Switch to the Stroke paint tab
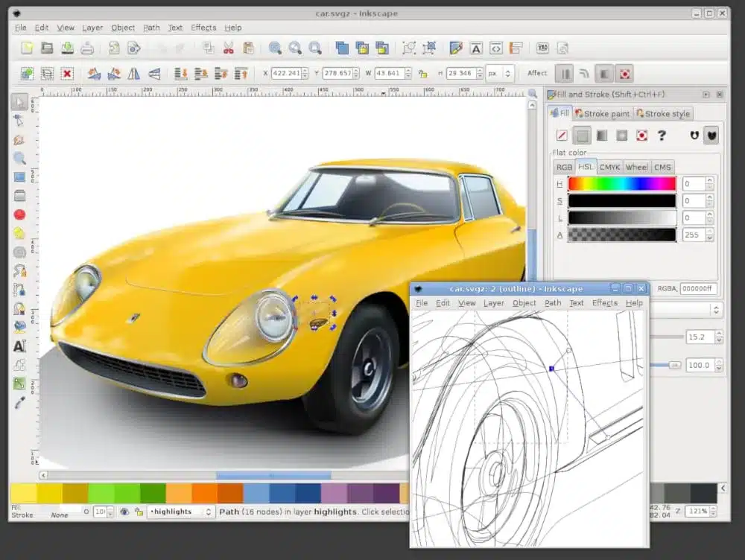745x560 pixels. click(603, 113)
